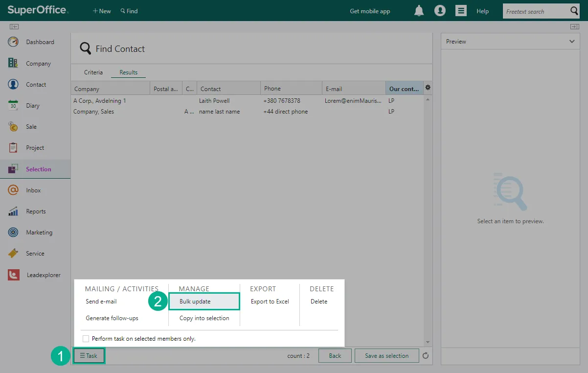This screenshot has width=588, height=373.
Task: Open the Diary calendar icon
Action: coord(13,105)
